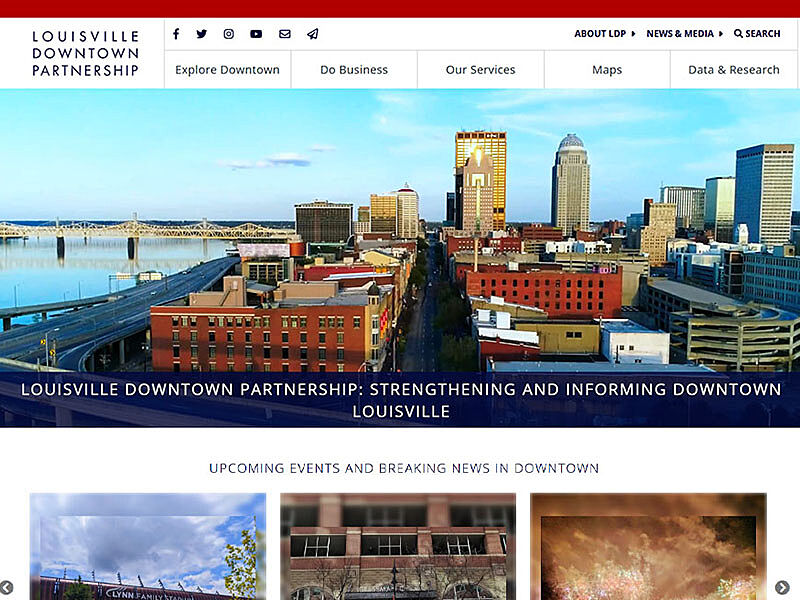Expand the News & Media dropdown

[685, 34]
